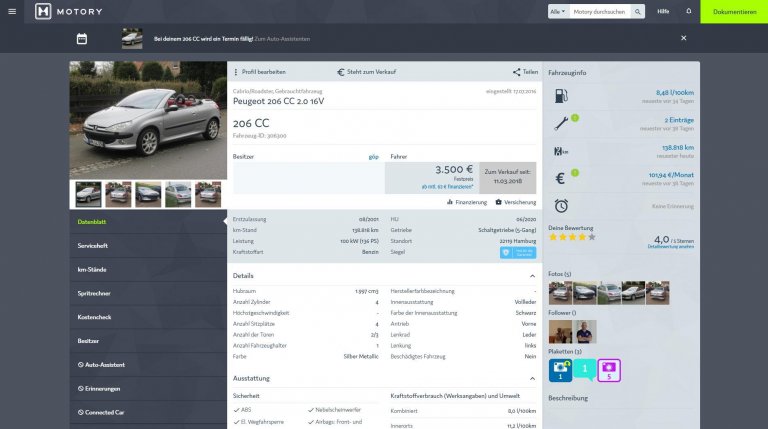Select the fifth thumbnail under main photo
768x429 pixels.
(x=208, y=194)
